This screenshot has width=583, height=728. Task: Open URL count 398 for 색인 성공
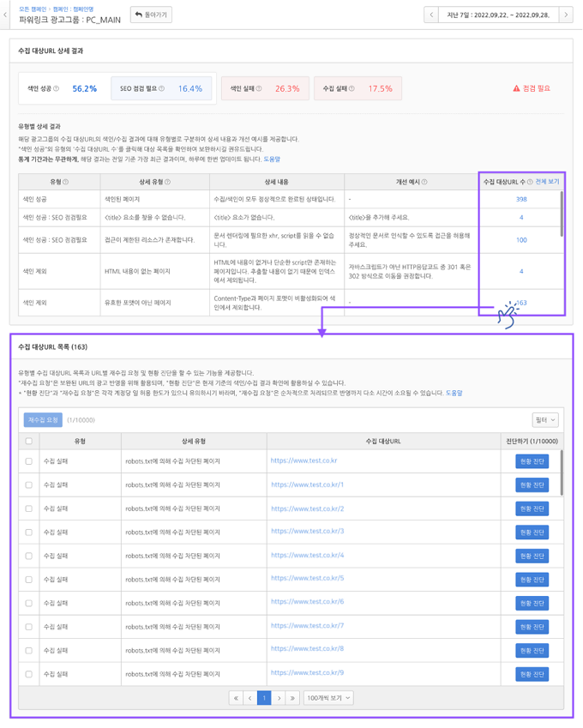point(521,199)
